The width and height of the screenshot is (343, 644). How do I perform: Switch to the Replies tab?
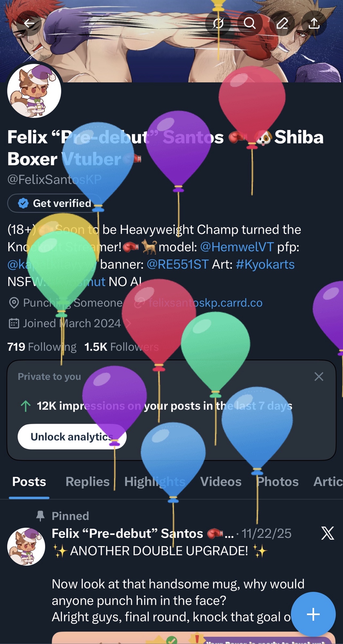tap(88, 482)
